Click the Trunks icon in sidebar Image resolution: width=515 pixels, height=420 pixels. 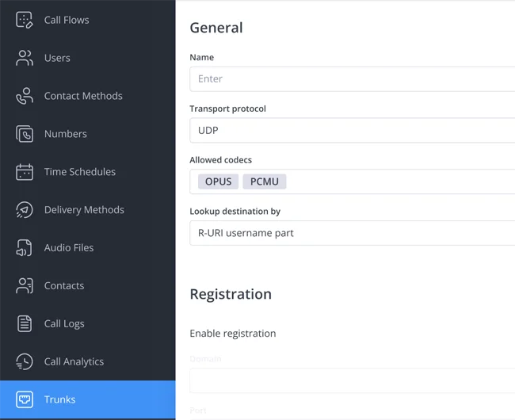click(25, 399)
